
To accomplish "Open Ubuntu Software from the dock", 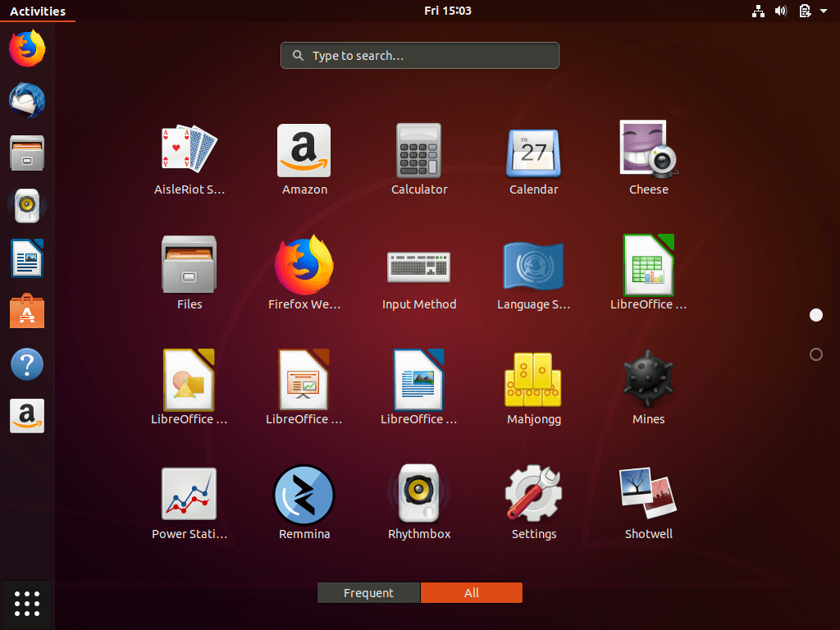I will pyautogui.click(x=27, y=311).
